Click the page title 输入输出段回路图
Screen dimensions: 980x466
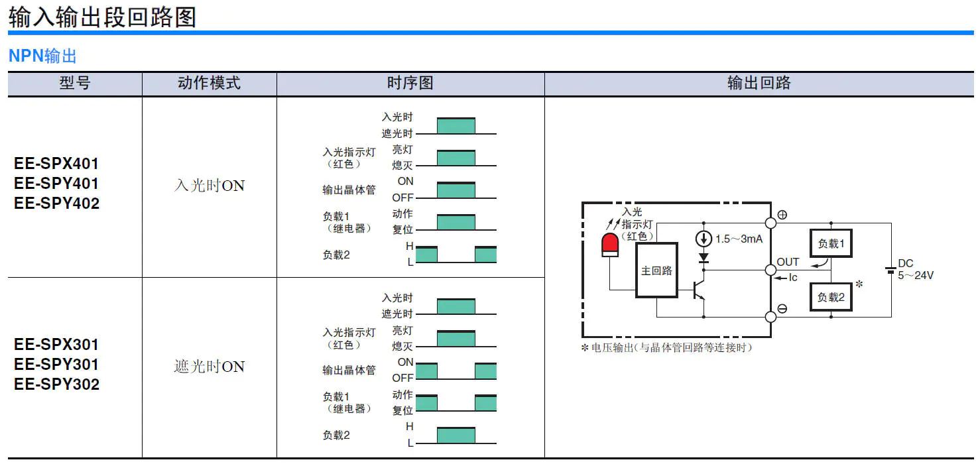click(x=103, y=16)
